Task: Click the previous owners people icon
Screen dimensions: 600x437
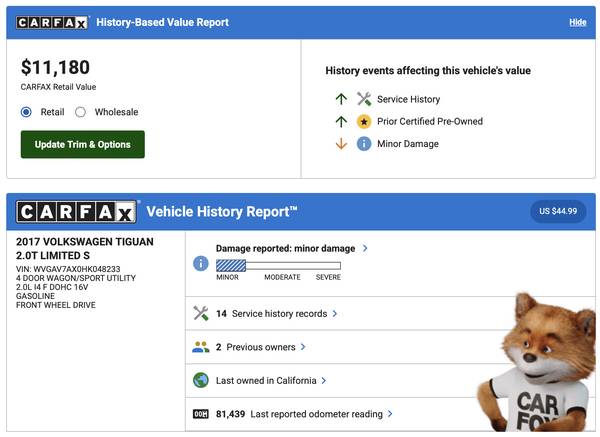Action: click(x=200, y=347)
